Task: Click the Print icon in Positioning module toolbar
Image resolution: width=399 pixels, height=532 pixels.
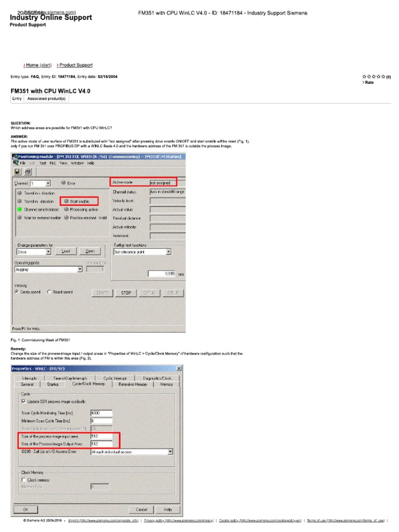Action: click(x=28, y=171)
